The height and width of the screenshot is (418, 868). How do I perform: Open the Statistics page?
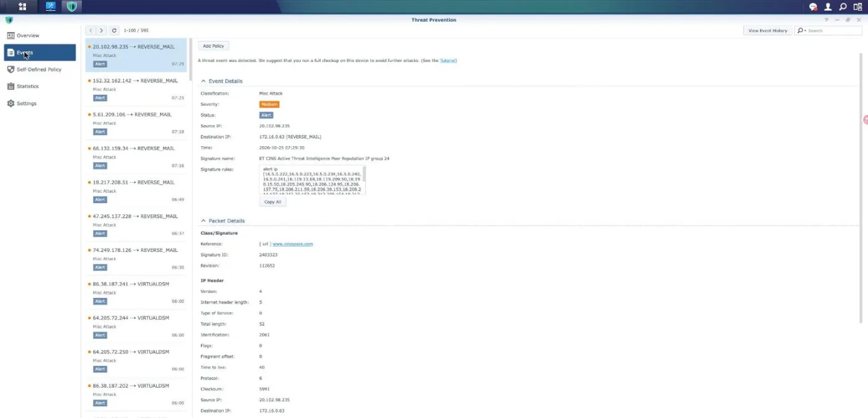pyautogui.click(x=40, y=86)
